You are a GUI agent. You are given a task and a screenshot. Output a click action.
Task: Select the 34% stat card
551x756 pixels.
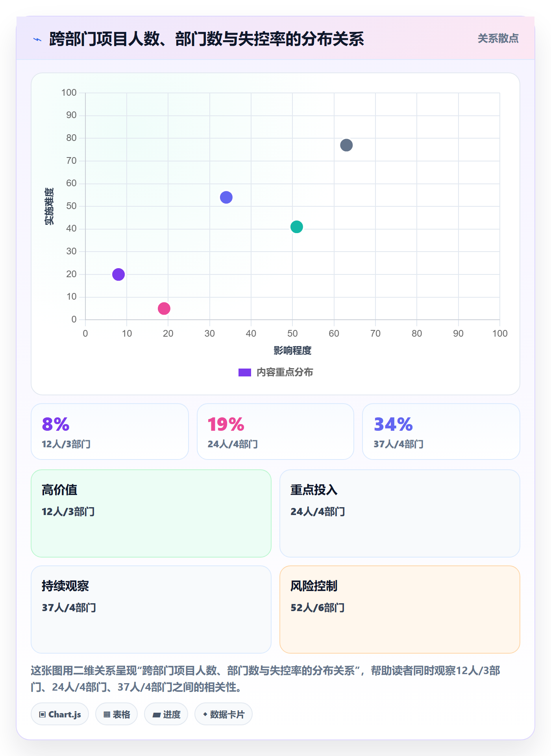click(441, 432)
